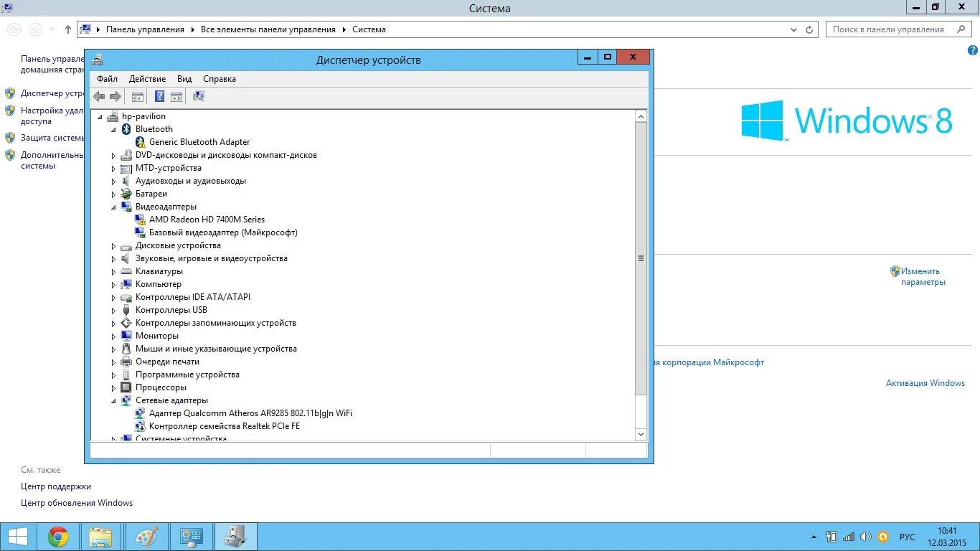The width and height of the screenshot is (980, 551).
Task: Open the Файл menu
Action: (x=108, y=79)
